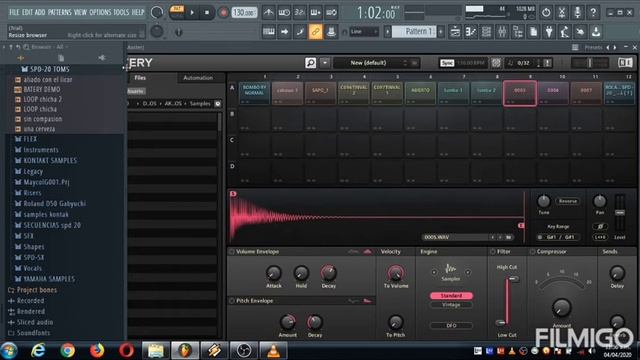Click the scissors one-click audio icon
This screenshot has height=360, width=640.
(562, 13)
